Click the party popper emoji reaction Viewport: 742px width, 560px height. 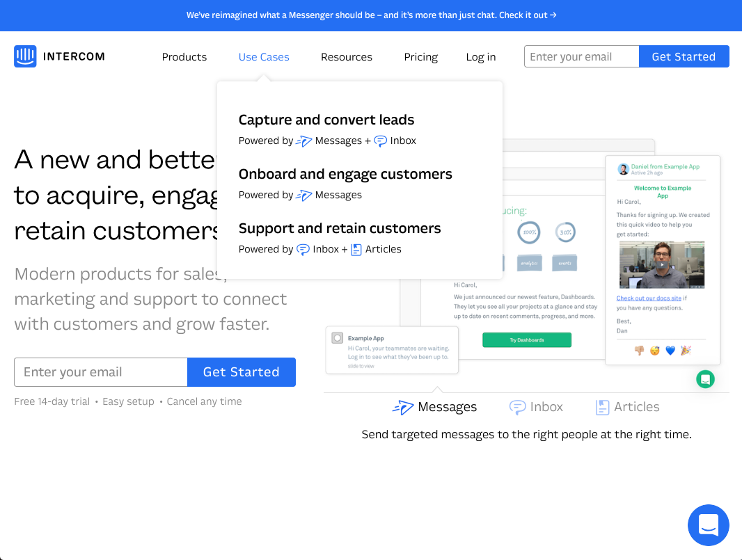686,351
